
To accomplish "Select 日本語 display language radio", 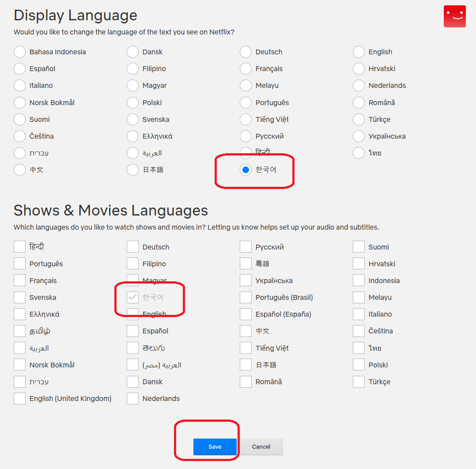I will (132, 170).
